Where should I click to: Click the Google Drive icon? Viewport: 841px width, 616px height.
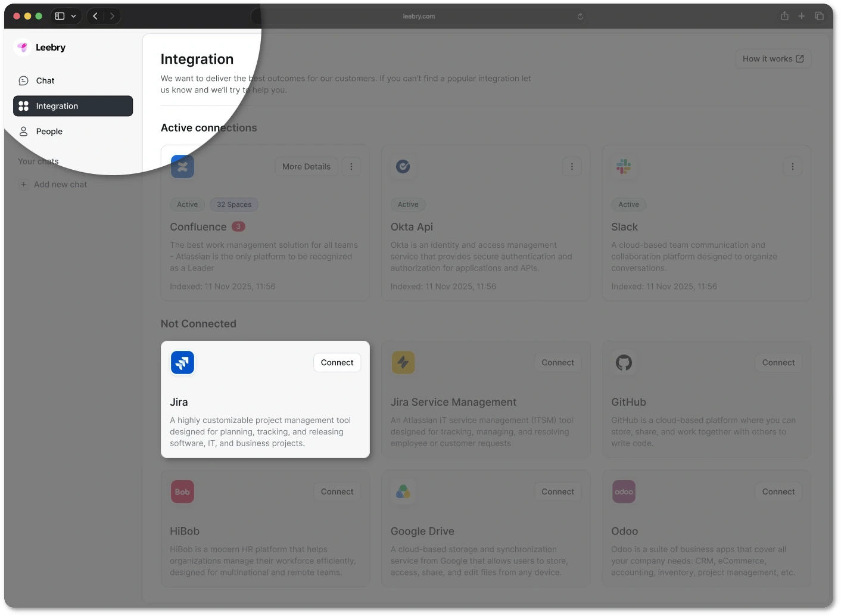point(403,491)
